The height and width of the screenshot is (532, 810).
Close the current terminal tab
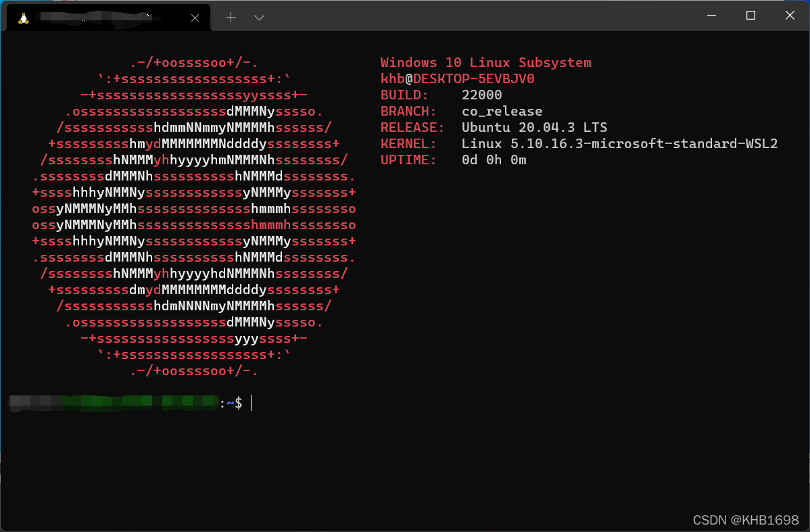click(195, 18)
